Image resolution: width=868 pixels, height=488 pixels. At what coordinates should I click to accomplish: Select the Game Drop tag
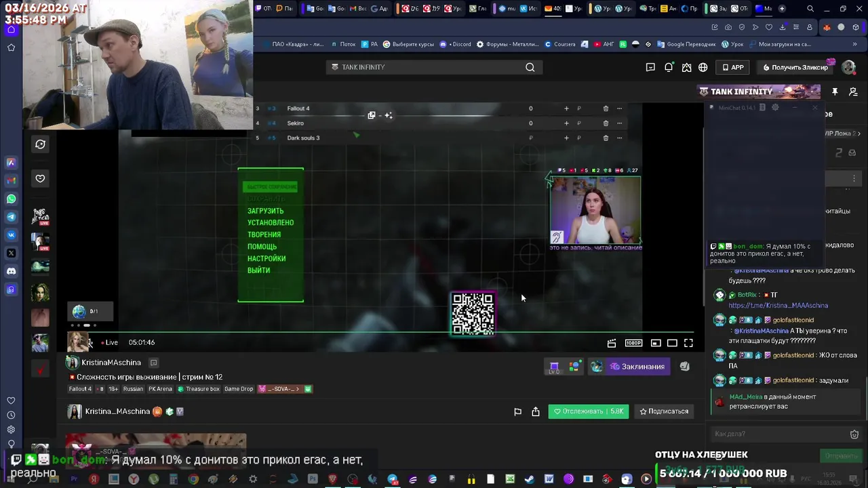click(239, 389)
